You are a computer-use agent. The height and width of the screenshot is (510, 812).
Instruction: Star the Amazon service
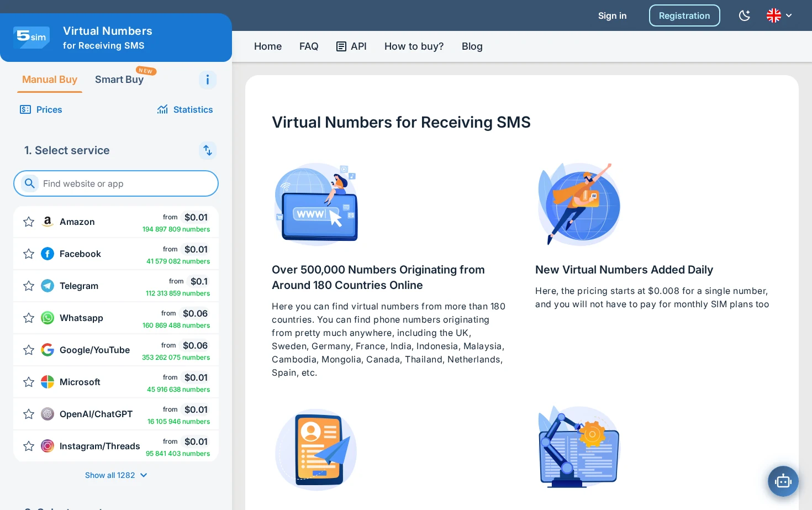[29, 222]
